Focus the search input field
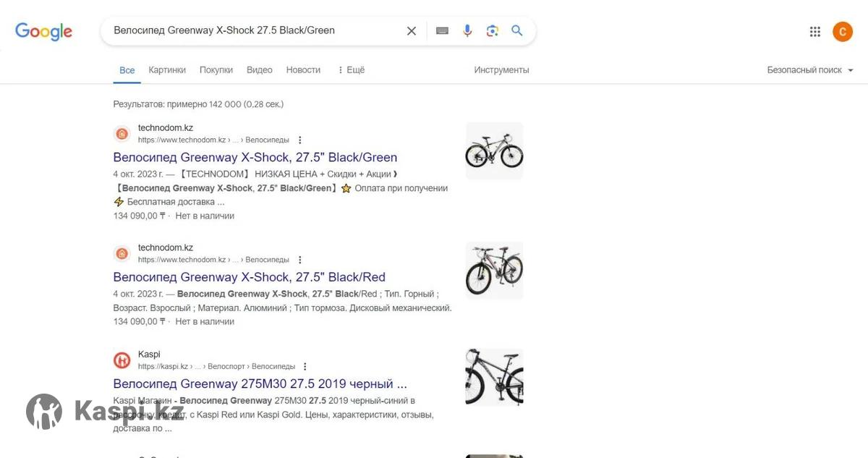Screen dimensions: 868x458 tap(253, 30)
